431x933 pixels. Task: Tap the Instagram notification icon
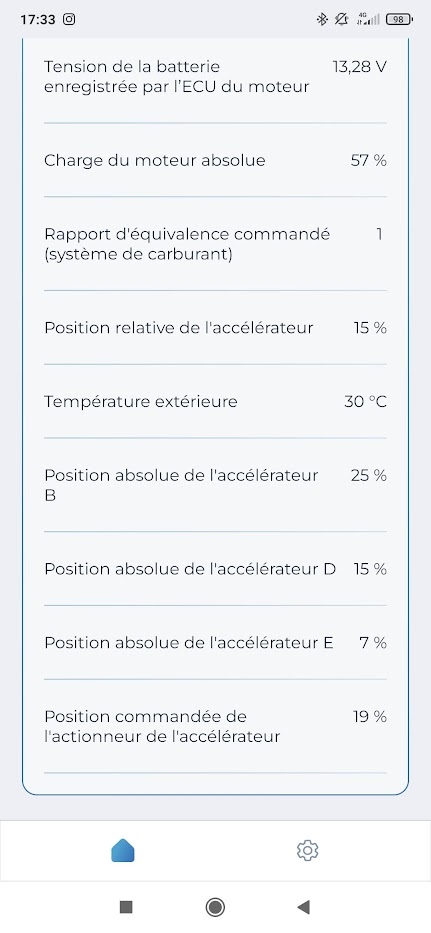click(69, 19)
